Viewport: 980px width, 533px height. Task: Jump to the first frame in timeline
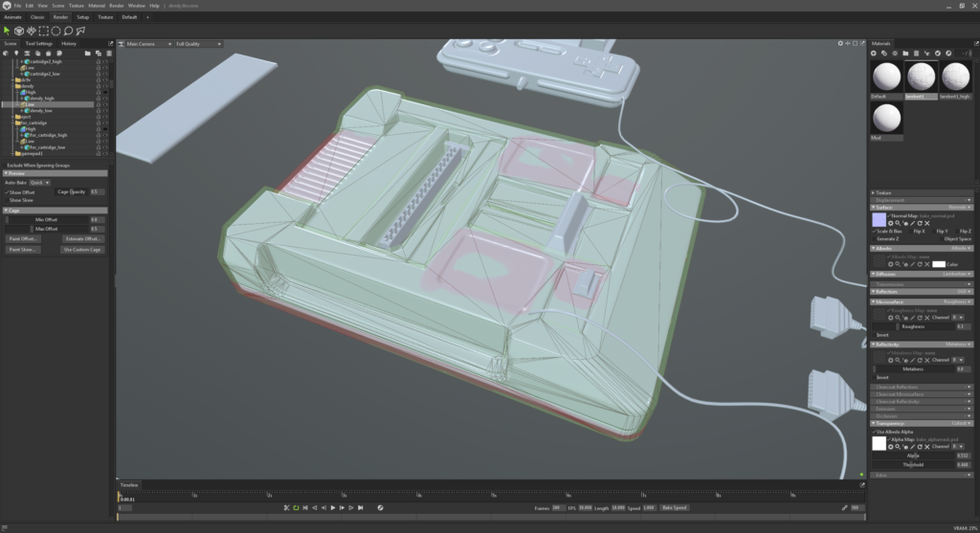click(x=305, y=508)
